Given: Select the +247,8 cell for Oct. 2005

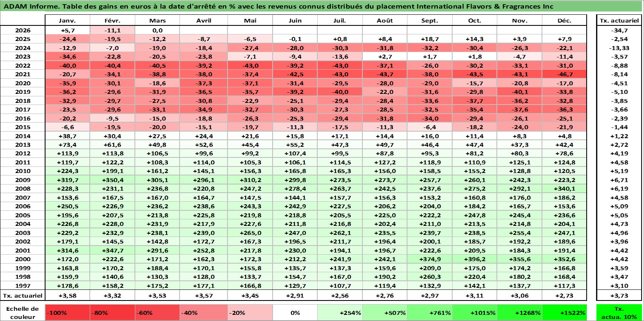Looking at the screenshot, I should [x=474, y=215].
